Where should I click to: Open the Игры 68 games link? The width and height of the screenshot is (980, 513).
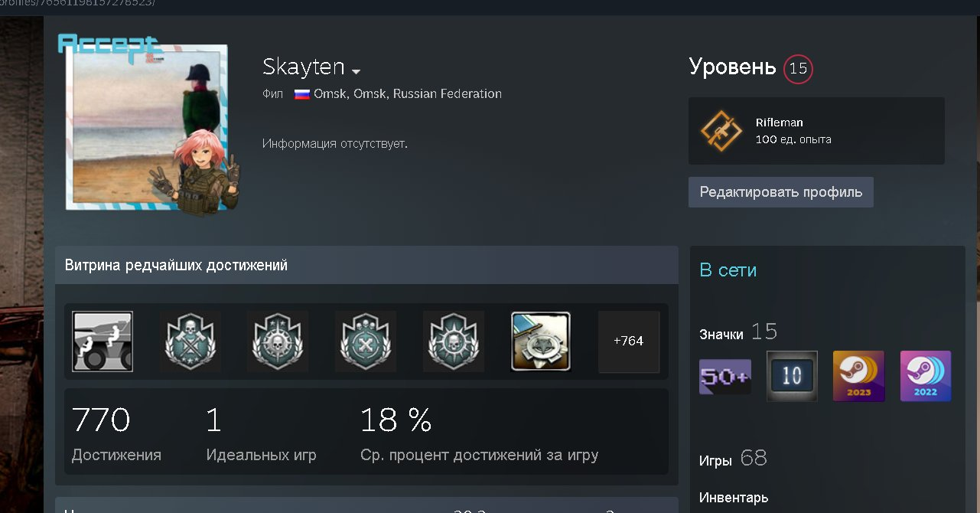[733, 459]
